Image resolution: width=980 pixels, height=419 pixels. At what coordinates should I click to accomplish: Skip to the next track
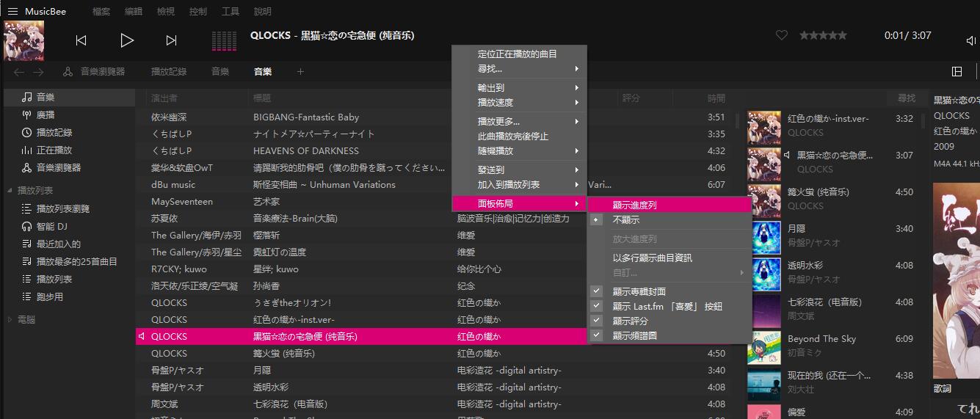[x=171, y=40]
